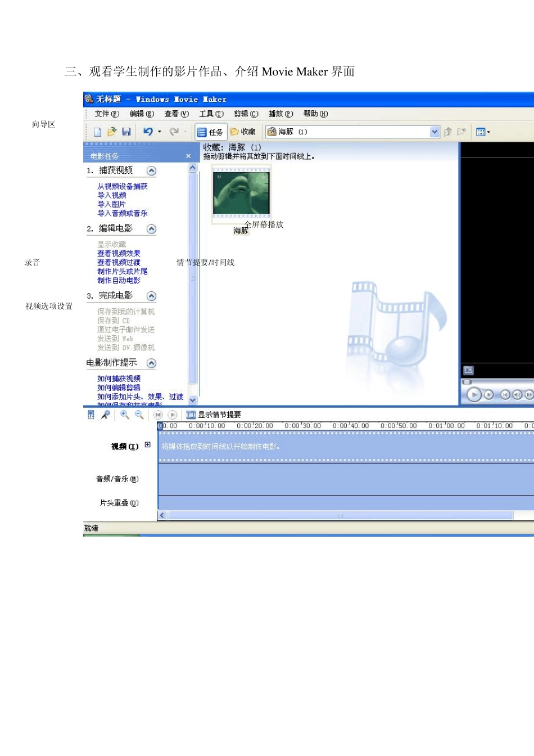Toggle the 任务 tasks pane button

pos(211,132)
